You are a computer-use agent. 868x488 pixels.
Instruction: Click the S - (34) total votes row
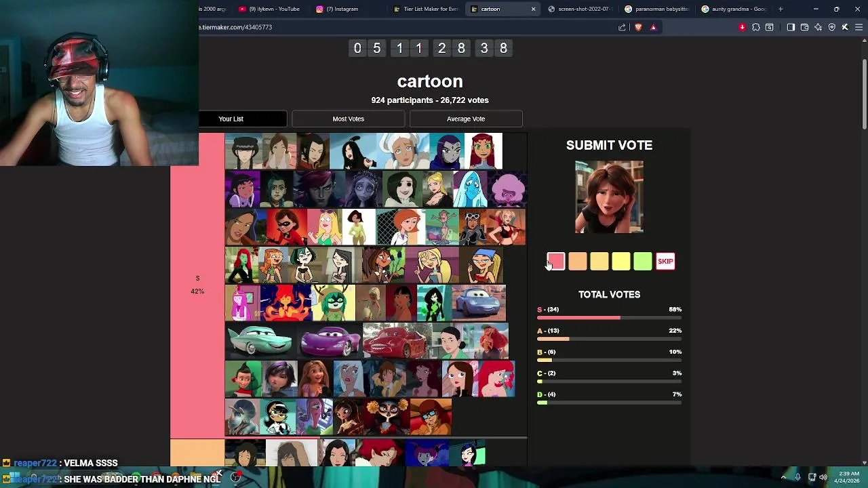609,313
